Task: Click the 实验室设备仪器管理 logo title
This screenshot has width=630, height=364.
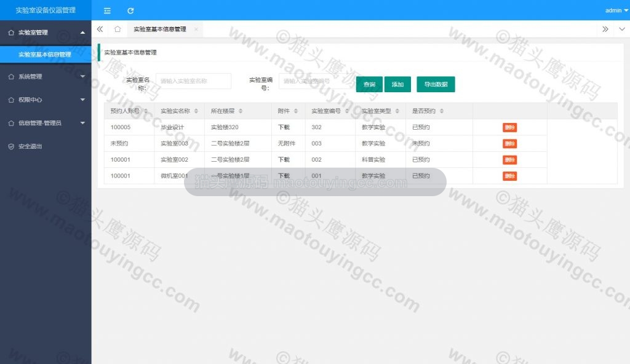Action: (46, 10)
